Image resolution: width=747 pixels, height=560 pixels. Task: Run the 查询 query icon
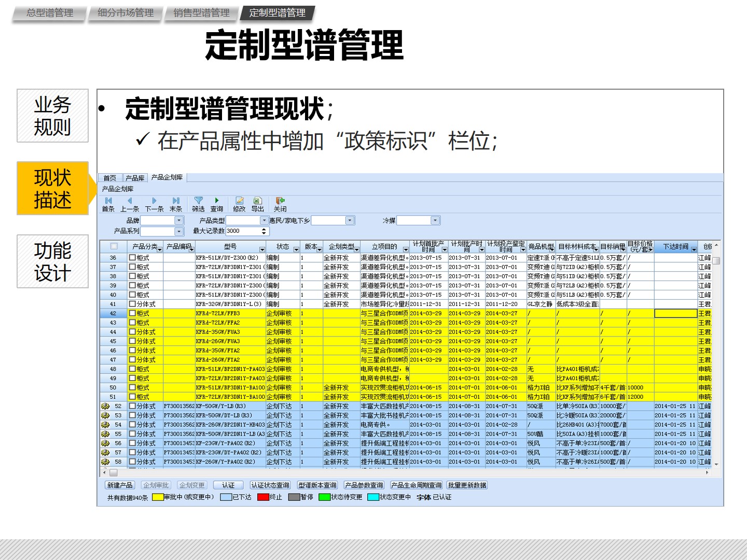(216, 201)
